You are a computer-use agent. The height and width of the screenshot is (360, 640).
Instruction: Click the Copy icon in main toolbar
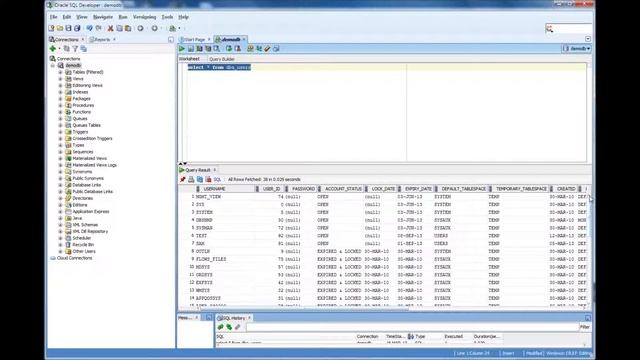[x=119, y=28]
